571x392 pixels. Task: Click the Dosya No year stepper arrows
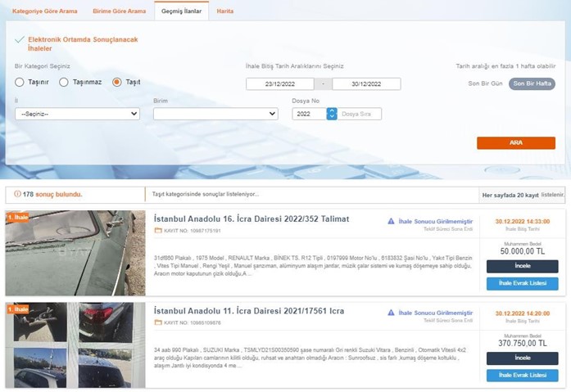point(332,114)
